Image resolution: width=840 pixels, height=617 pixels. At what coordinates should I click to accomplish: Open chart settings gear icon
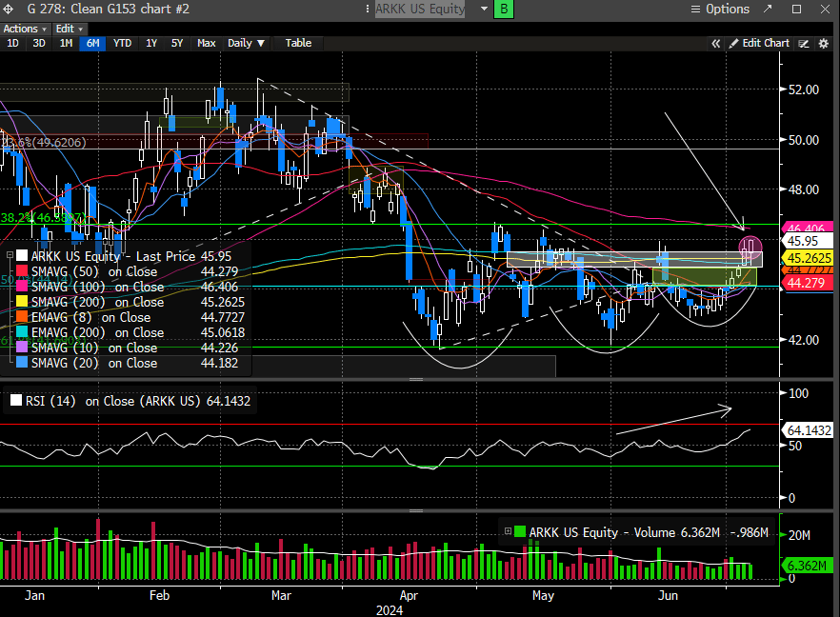(824, 44)
